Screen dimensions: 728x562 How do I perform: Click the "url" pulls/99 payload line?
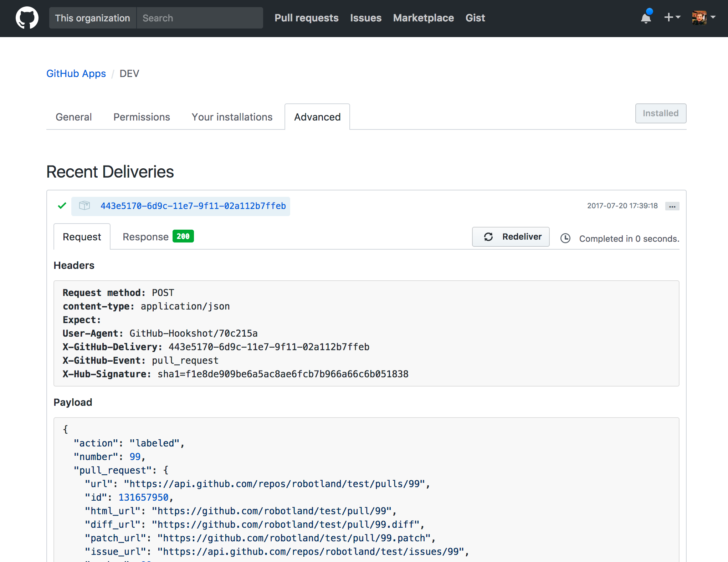click(257, 484)
